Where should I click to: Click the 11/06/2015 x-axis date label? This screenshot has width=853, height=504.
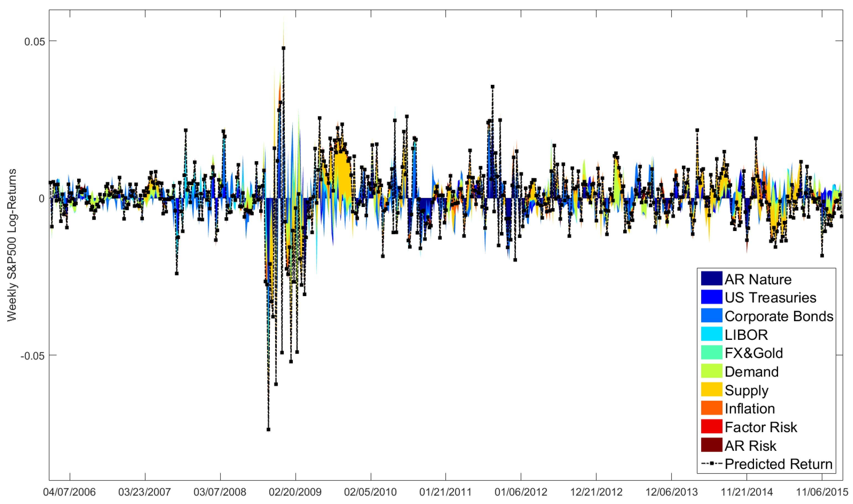click(821, 492)
